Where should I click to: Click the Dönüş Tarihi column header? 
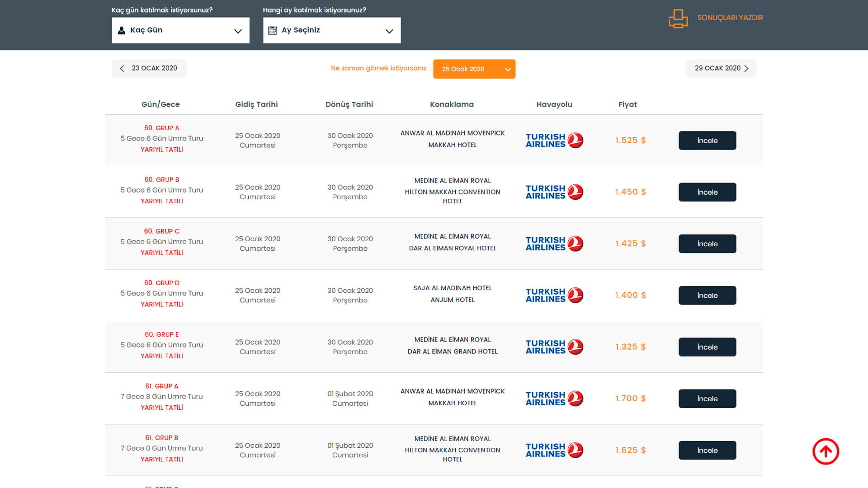(349, 104)
